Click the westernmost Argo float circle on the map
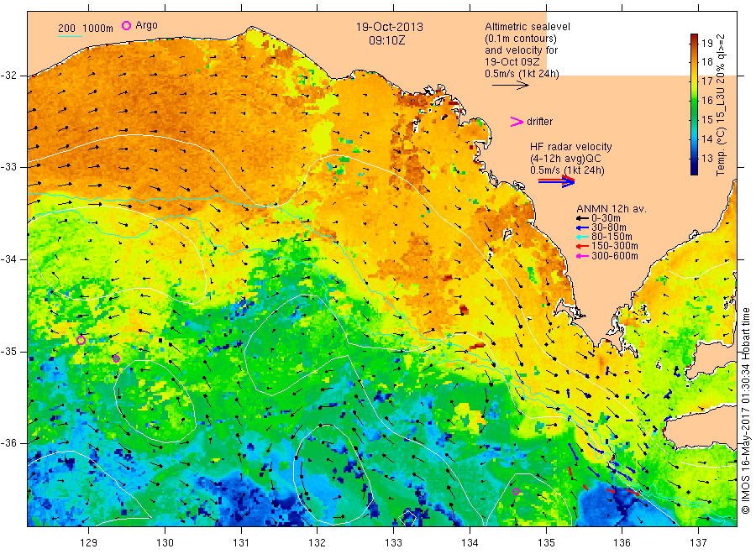The image size is (756, 554). [81, 341]
